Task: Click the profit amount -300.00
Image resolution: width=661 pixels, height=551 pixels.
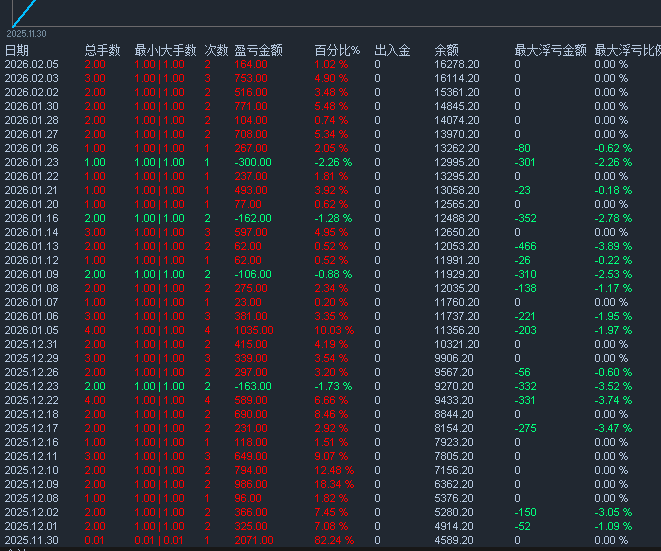Action: [253, 162]
